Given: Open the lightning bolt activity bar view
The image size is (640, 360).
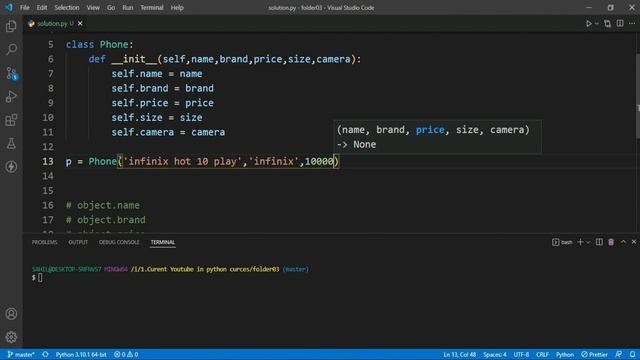Looking at the screenshot, I should pyautogui.click(x=11, y=167).
